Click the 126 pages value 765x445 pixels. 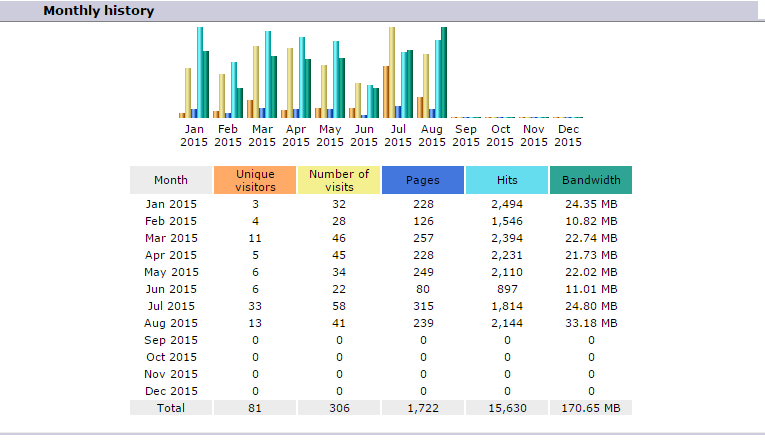(x=423, y=221)
